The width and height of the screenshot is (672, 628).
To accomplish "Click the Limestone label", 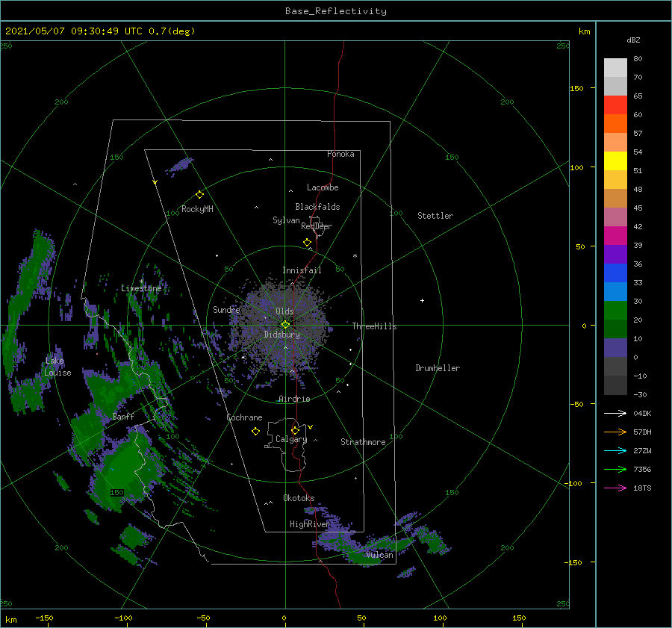I will (x=141, y=288).
